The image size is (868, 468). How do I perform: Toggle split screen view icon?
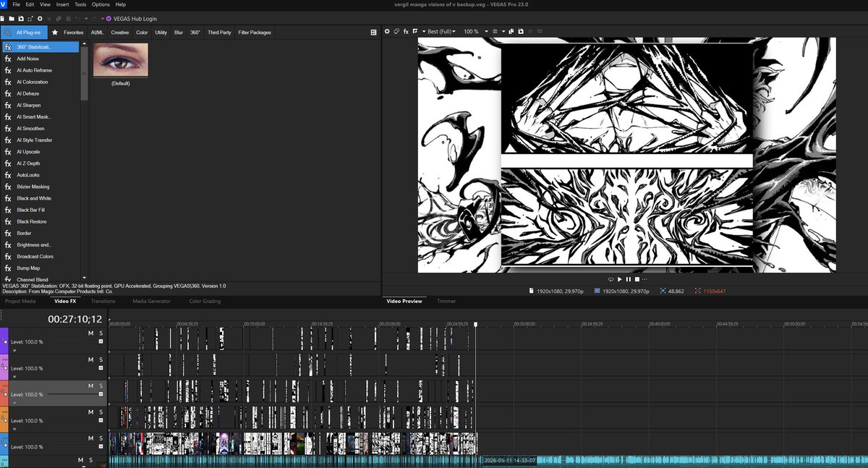click(x=415, y=32)
